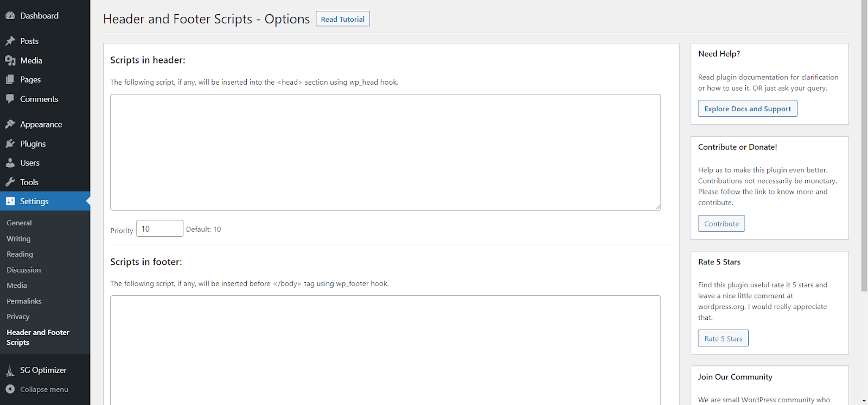868x405 pixels.
Task: Click the Users person icon
Action: (x=10, y=163)
